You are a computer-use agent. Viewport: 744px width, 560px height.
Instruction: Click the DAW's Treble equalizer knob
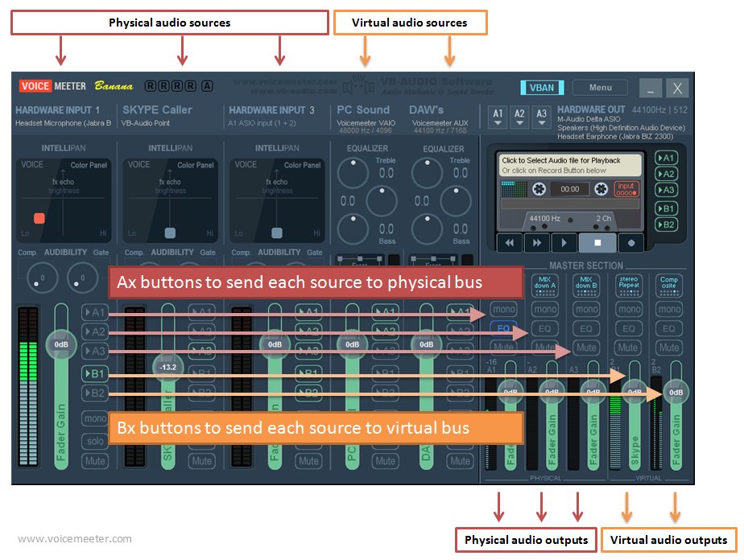coord(427,173)
